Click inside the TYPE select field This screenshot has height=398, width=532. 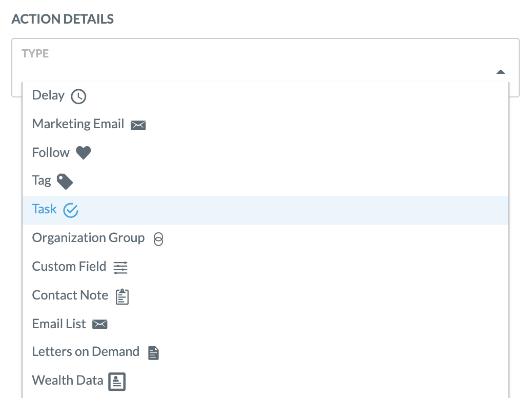(x=265, y=61)
